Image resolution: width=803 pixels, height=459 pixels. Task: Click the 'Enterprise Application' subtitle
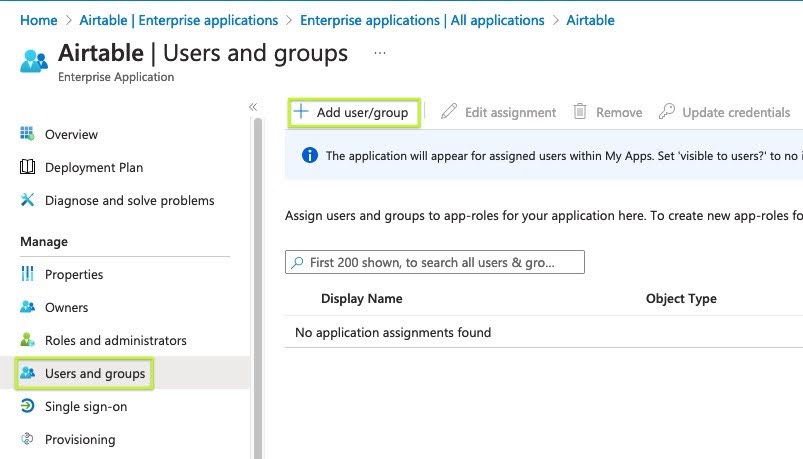tap(116, 77)
